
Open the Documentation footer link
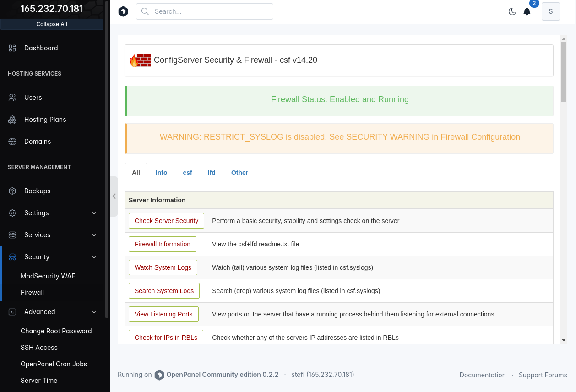click(x=483, y=375)
